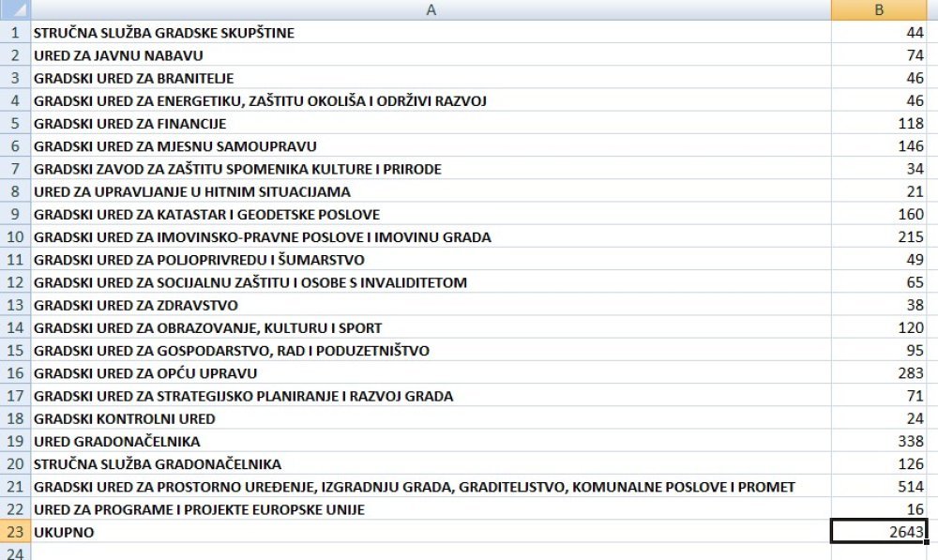938x560 pixels.
Task: Select value 120 in column B
Action: (x=879, y=328)
